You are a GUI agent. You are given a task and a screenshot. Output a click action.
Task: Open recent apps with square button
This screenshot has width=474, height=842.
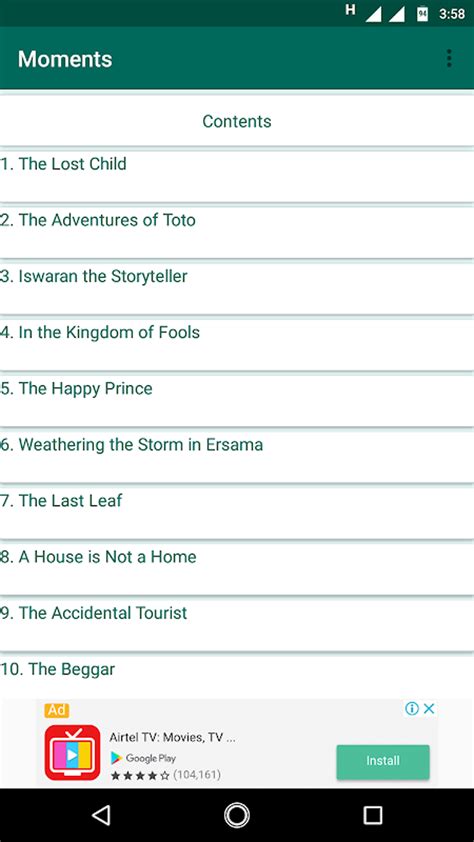click(x=373, y=815)
